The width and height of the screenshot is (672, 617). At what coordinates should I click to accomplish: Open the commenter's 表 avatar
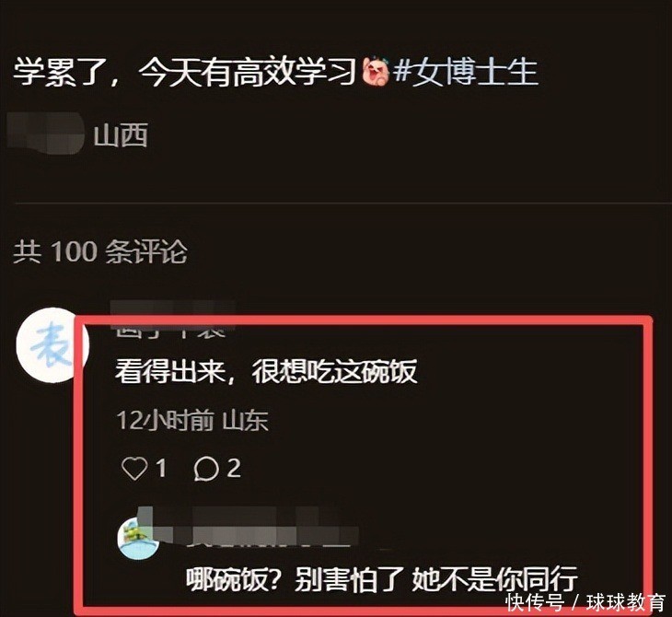pos(52,344)
